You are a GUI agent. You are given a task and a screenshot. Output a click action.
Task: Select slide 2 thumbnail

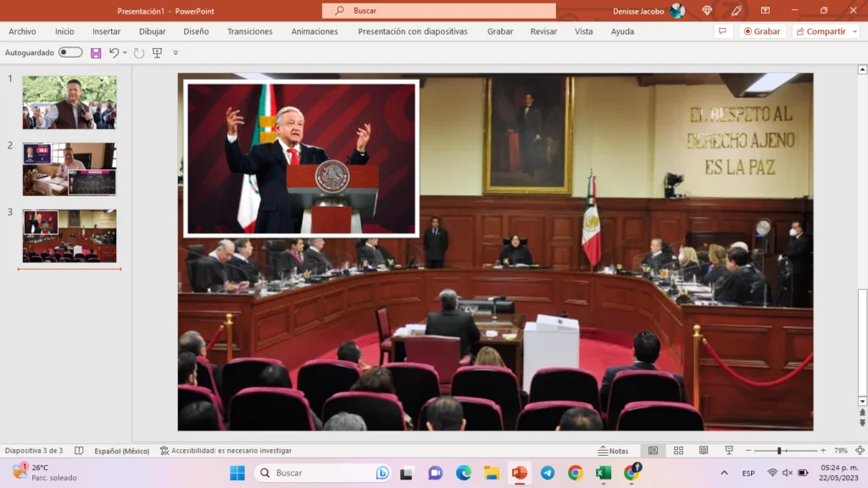click(70, 169)
